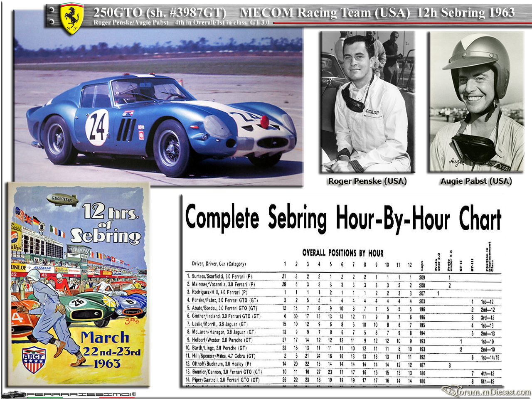Click the ARCF shield emblem on the poster
The image size is (532, 399).
(x=34, y=360)
